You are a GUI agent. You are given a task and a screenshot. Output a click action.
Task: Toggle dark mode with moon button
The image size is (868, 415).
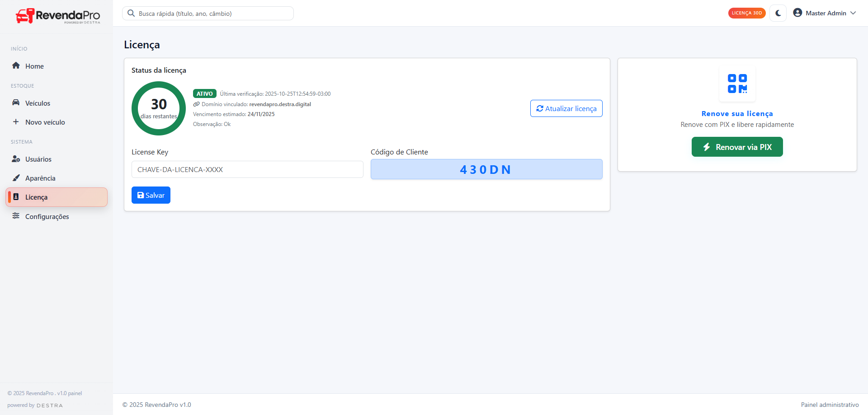(x=778, y=13)
